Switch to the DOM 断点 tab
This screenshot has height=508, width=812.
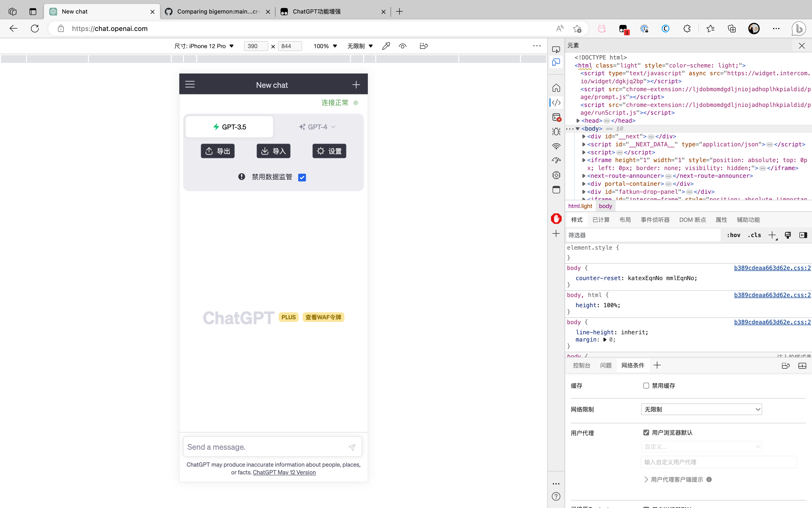693,220
